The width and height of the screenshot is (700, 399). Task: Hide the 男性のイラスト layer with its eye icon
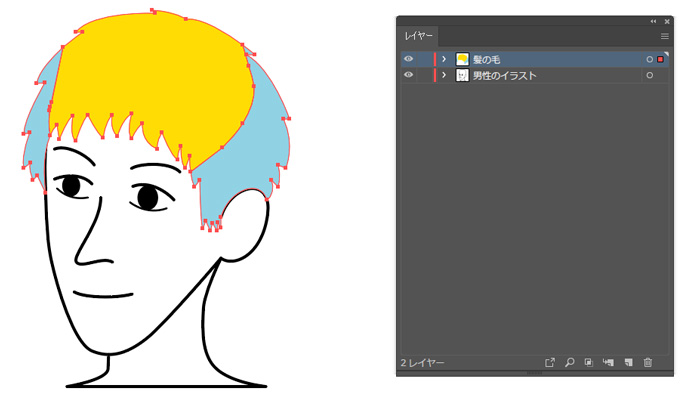408,75
